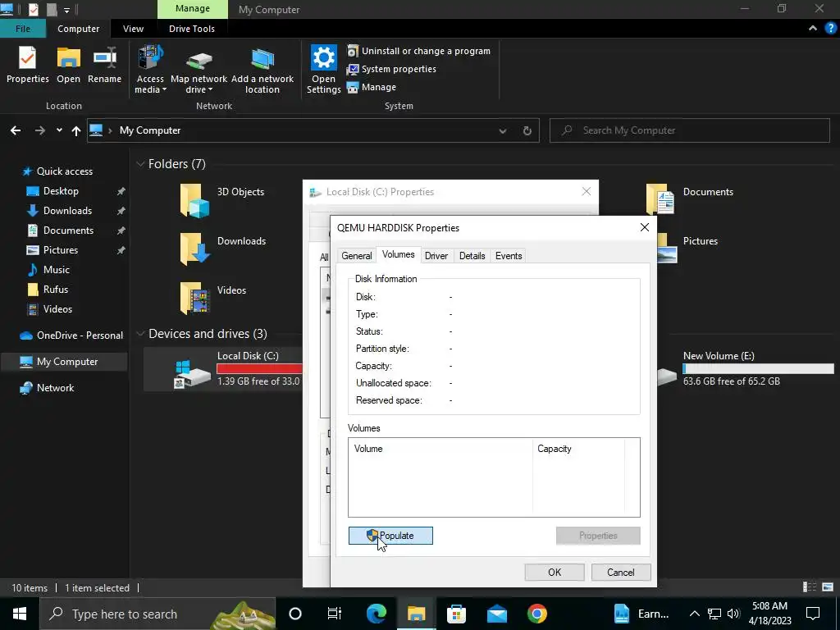Launch Microsoft Edge from the taskbar
The width and height of the screenshot is (840, 630).
tap(377, 614)
